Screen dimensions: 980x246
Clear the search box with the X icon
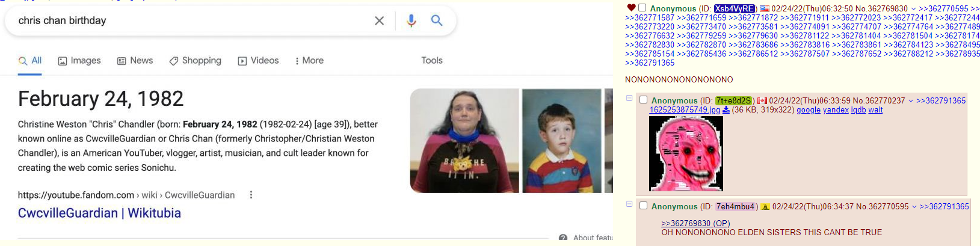pos(379,21)
